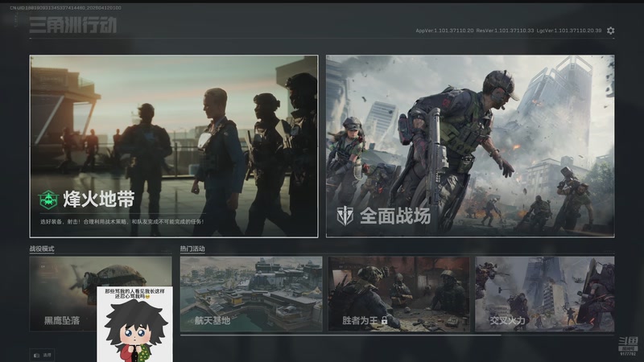Click the 选择 button at bottom left
This screenshot has width=644, height=362.
[43, 355]
